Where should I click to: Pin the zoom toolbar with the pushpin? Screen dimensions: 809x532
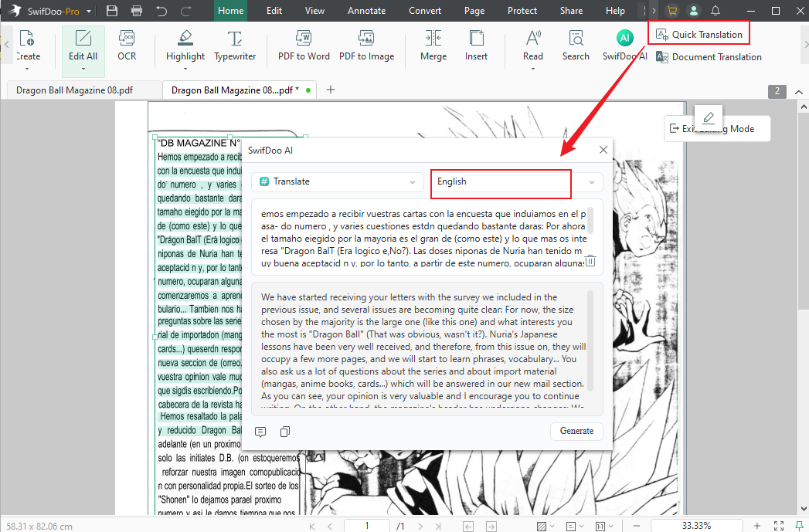[799, 525]
